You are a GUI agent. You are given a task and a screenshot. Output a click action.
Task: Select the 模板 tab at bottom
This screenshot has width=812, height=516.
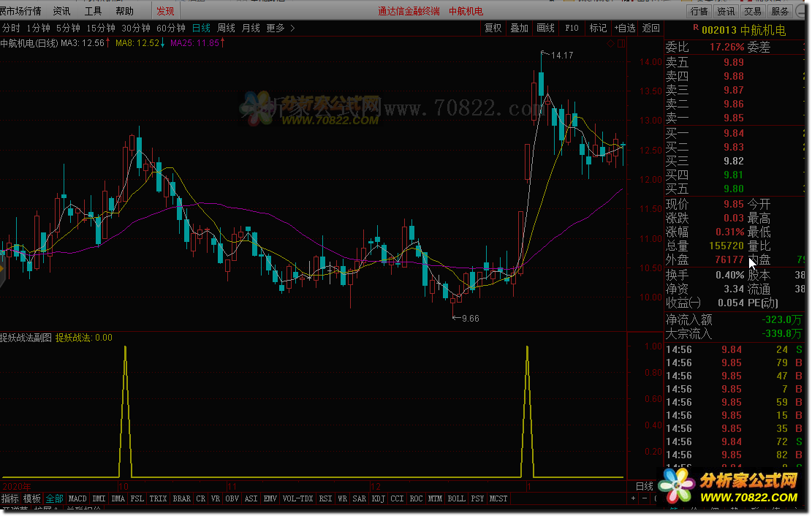coord(32,498)
